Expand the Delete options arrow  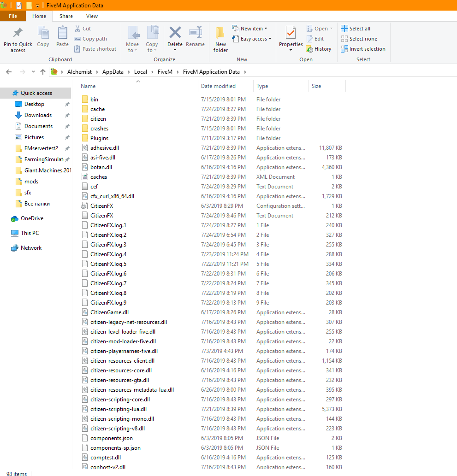(175, 50)
